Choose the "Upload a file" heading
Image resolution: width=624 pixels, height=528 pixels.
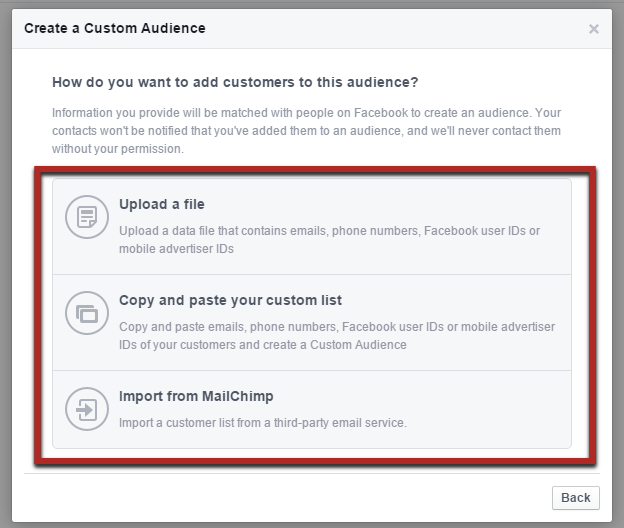click(161, 204)
